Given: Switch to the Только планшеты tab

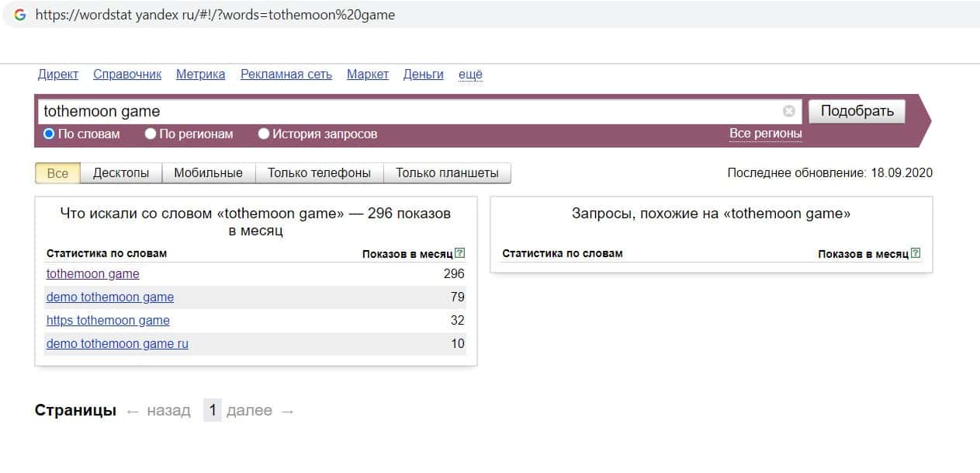Looking at the screenshot, I should (447, 173).
